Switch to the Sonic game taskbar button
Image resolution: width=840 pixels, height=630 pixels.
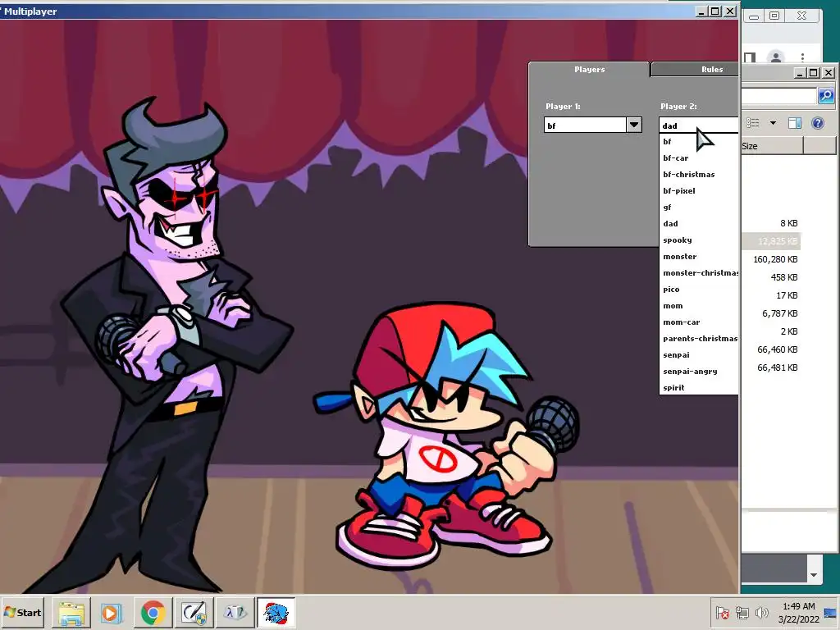pos(276,612)
